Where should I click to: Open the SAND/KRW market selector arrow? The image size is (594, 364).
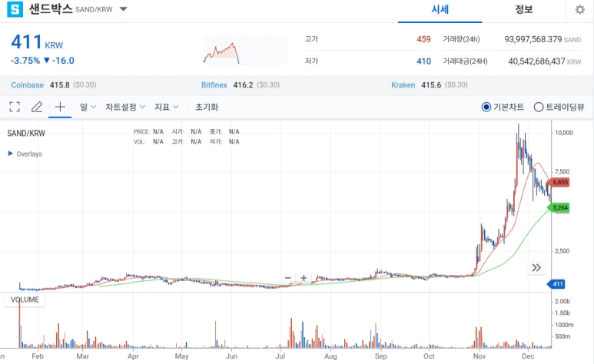[124, 9]
